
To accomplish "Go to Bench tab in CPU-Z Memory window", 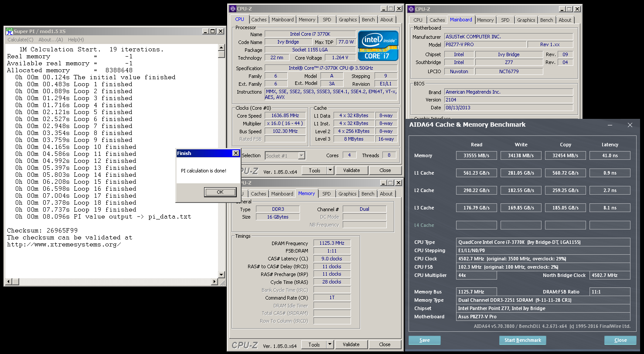I will [x=368, y=194].
